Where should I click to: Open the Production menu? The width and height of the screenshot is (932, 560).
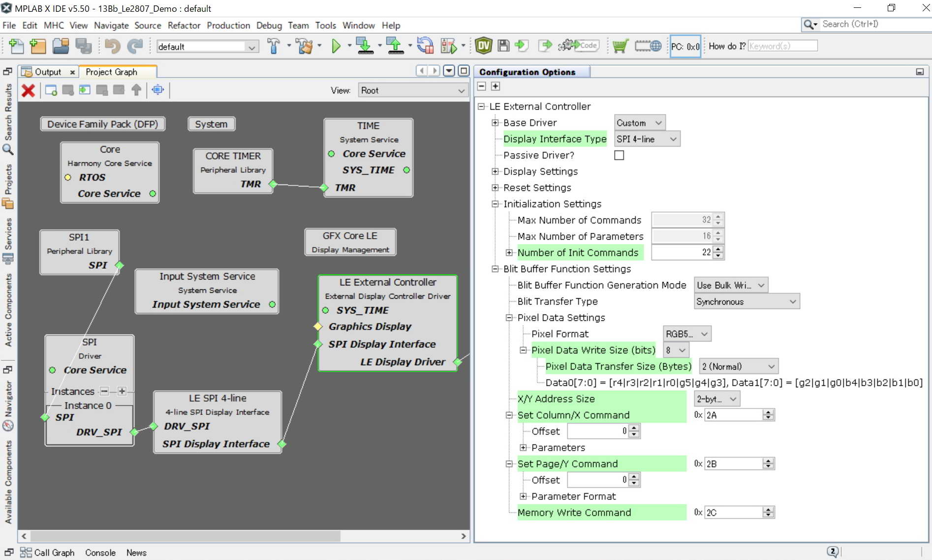pos(228,25)
